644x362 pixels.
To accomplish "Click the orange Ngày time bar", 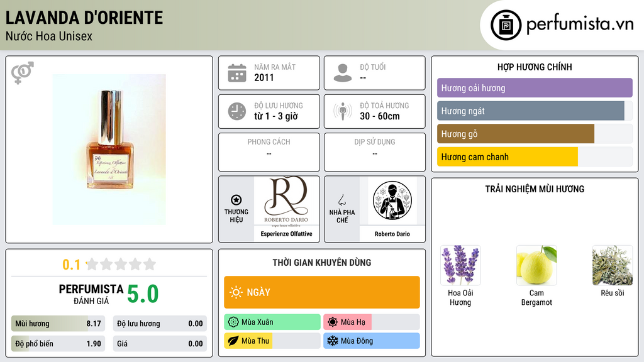I will point(322,292).
